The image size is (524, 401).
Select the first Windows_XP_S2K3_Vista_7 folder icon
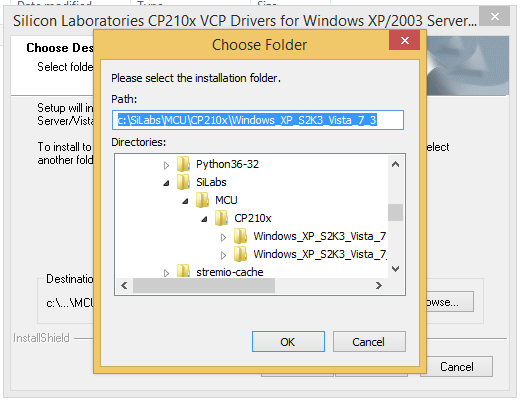(x=240, y=236)
